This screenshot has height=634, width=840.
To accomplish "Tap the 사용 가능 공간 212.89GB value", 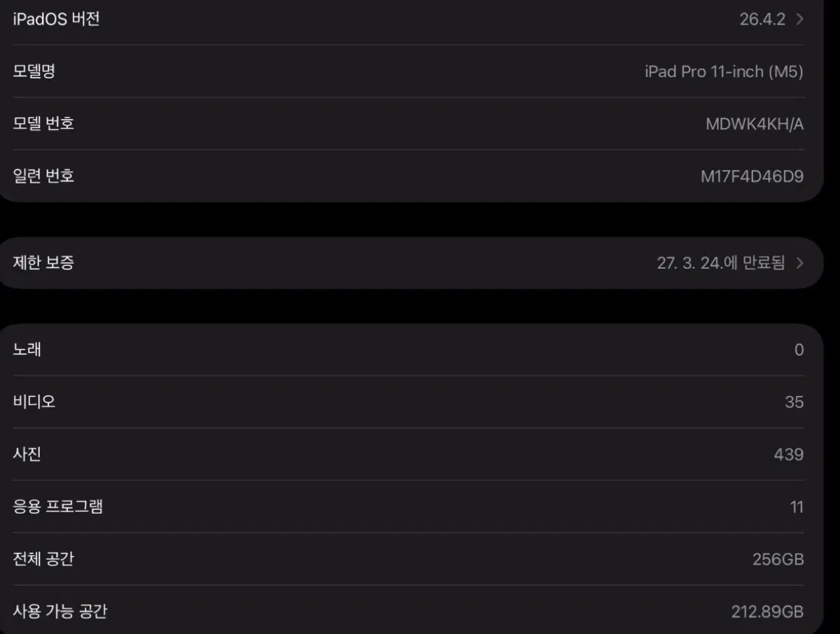I will [767, 612].
